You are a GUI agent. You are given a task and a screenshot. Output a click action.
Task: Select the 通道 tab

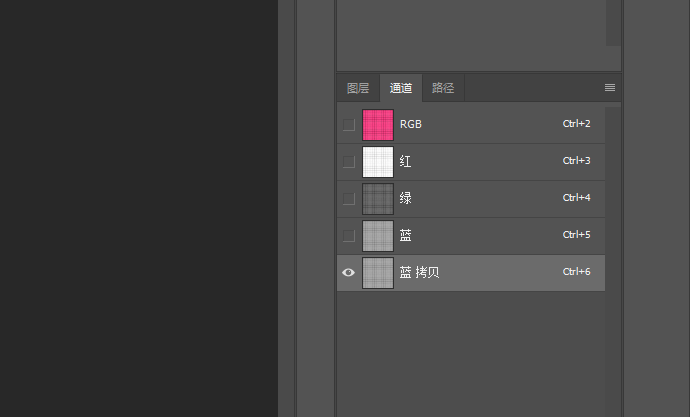[401, 88]
